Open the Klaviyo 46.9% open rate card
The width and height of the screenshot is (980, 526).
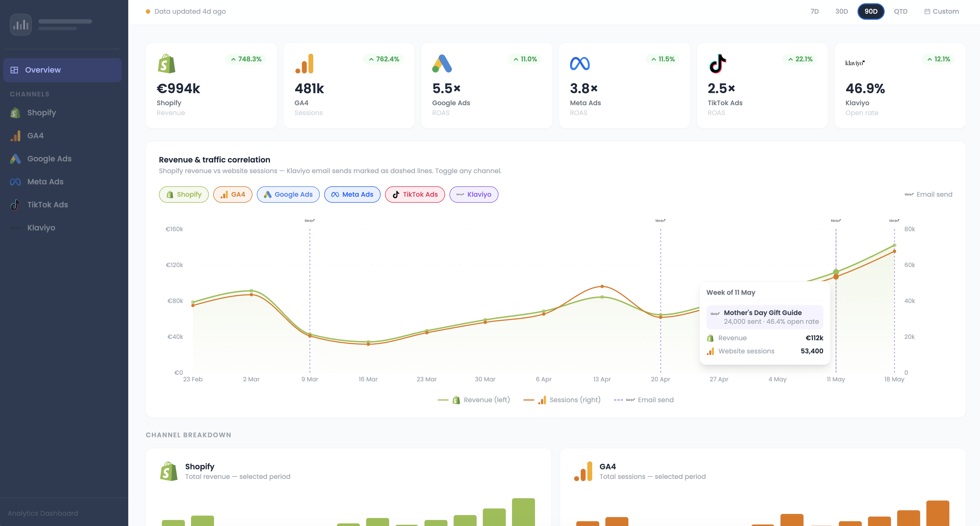click(x=900, y=85)
